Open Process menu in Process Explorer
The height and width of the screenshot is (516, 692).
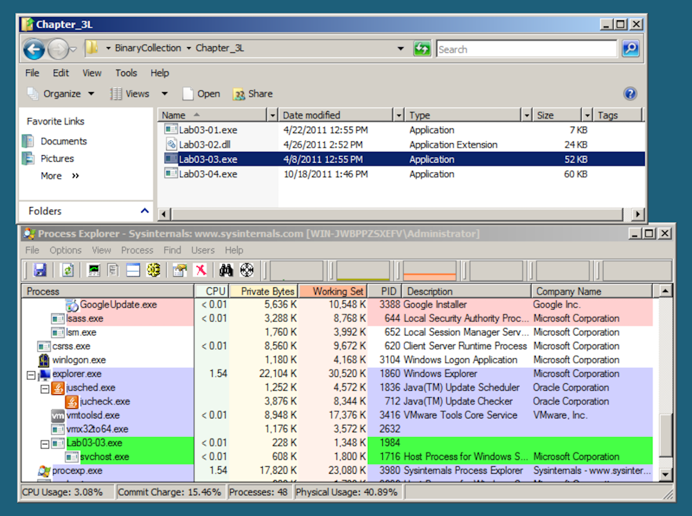click(x=137, y=250)
